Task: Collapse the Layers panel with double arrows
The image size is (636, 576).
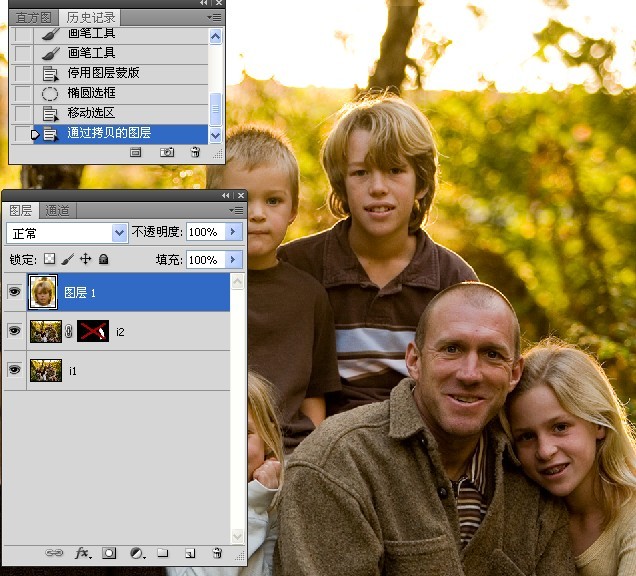Action: (x=226, y=196)
